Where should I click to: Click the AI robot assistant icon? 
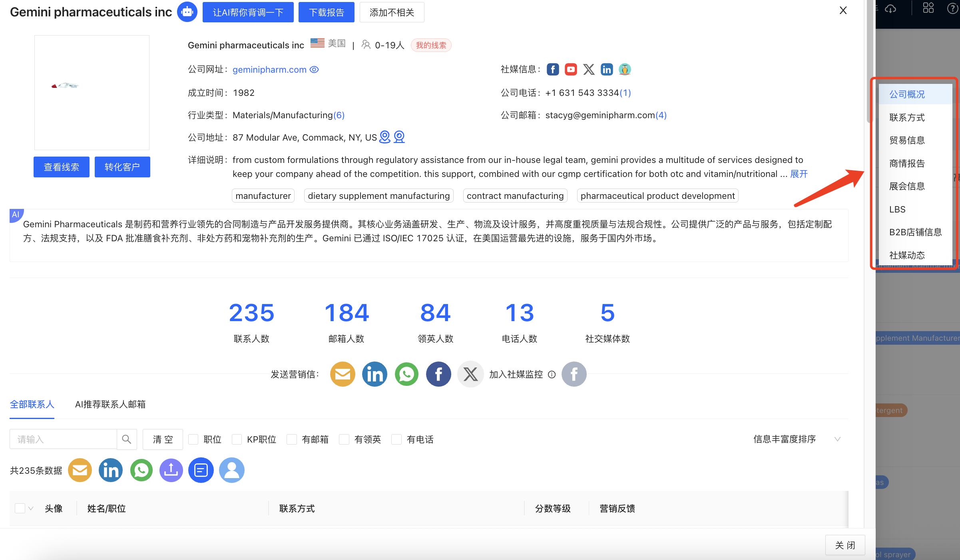187,12
